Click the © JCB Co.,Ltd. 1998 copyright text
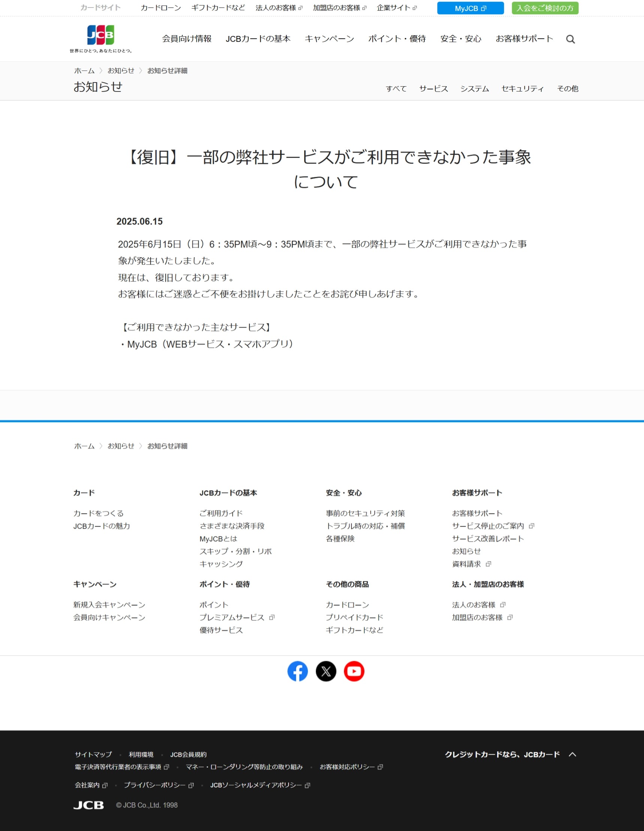The width and height of the screenshot is (644, 831). pos(147,805)
